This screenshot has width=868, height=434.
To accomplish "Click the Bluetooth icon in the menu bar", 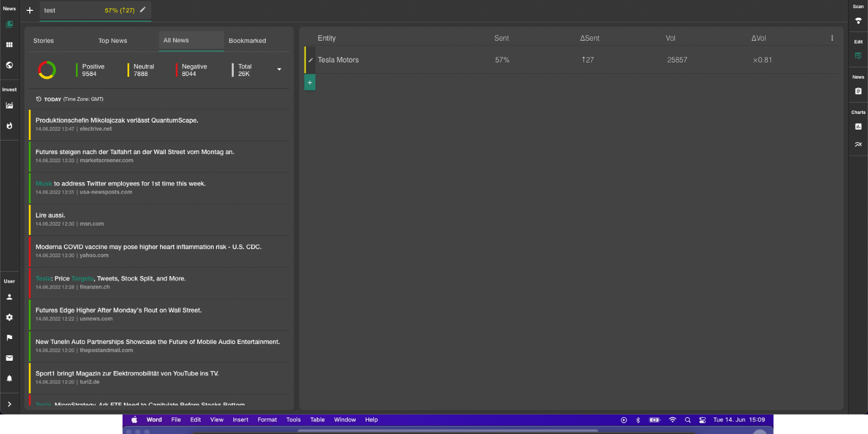I will 638,420.
